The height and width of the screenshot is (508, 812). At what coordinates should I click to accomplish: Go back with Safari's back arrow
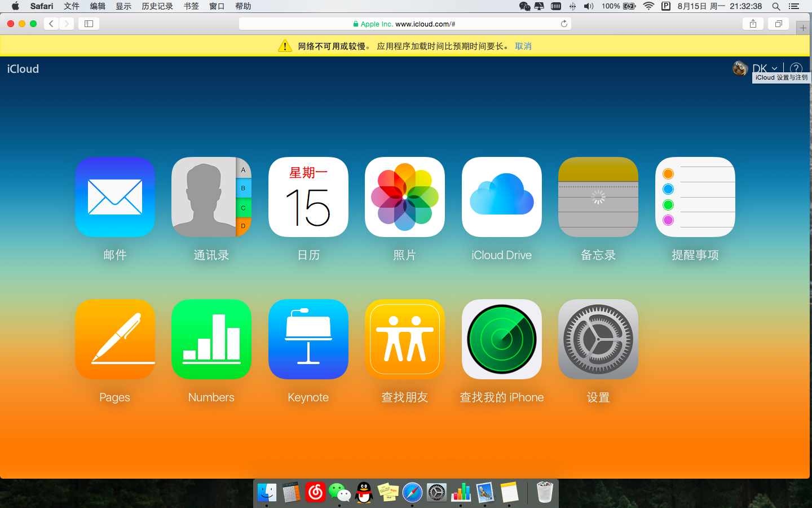[x=51, y=24]
